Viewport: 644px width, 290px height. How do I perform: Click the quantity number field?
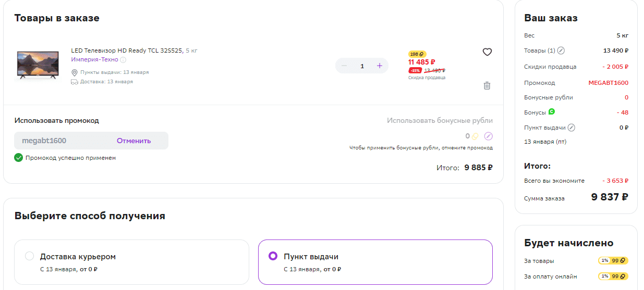362,66
